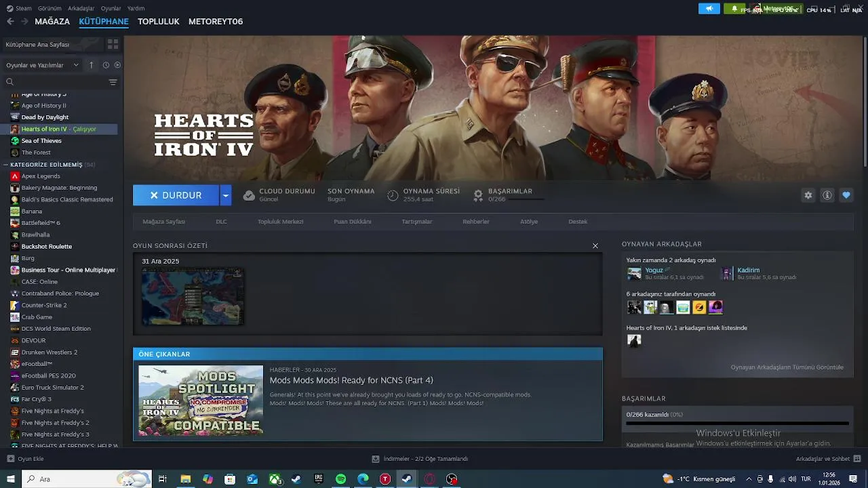The width and height of the screenshot is (868, 488).
Task: Open the Cloud Durumu status icon
Action: pos(249,195)
